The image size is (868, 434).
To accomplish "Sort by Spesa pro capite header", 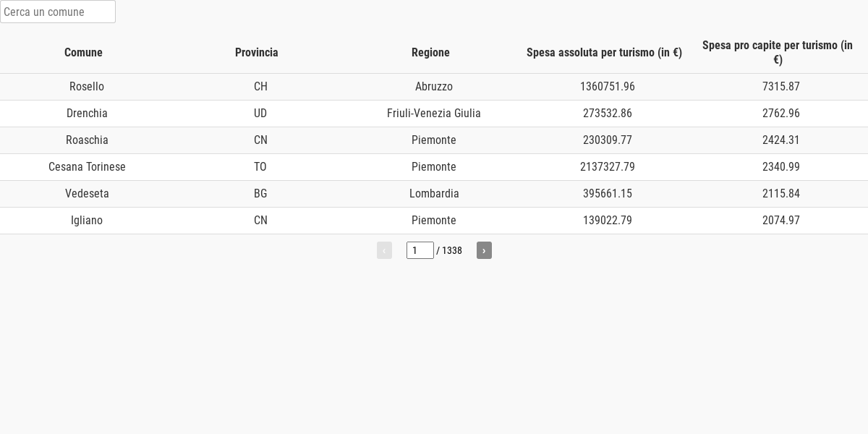I will click(778, 52).
